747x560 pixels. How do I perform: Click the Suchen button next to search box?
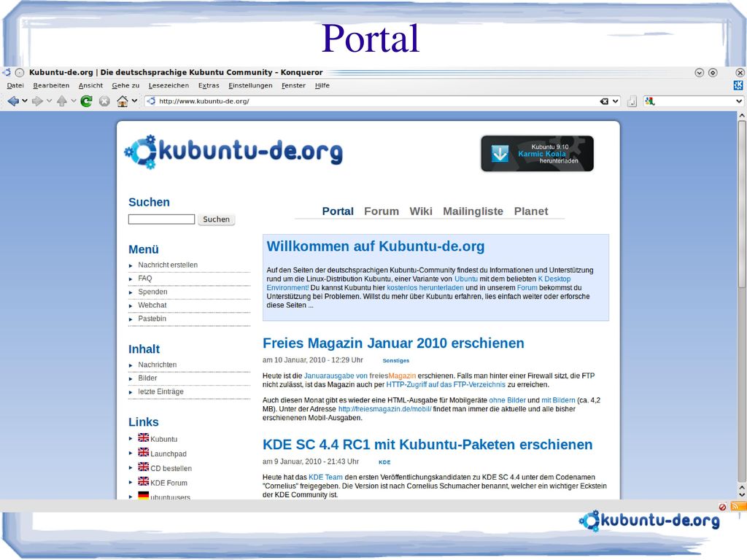click(216, 219)
